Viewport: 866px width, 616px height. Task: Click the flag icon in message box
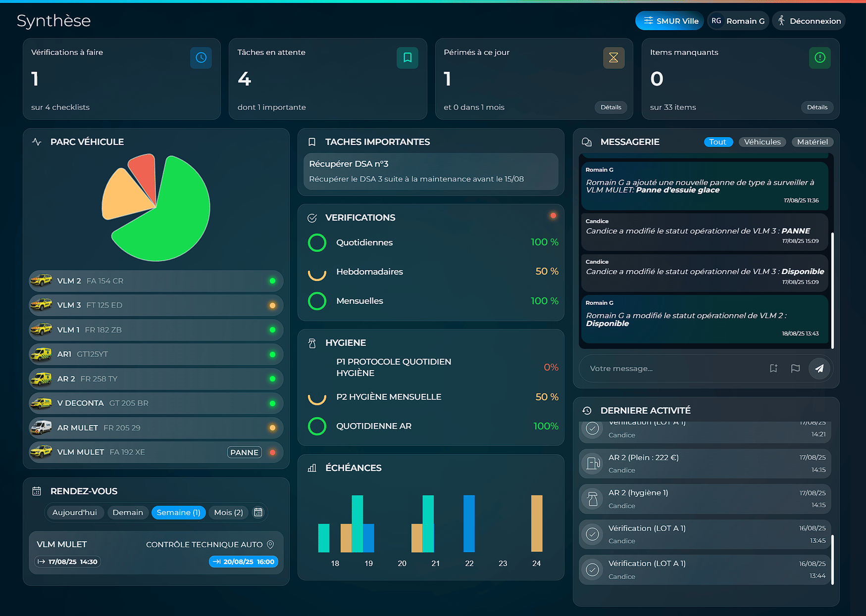tap(795, 369)
